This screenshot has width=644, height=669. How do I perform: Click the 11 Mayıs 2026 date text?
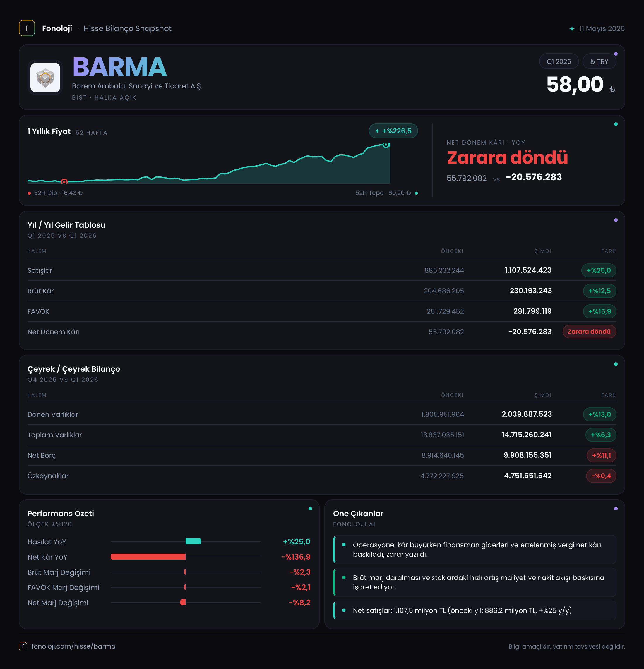[x=602, y=29]
